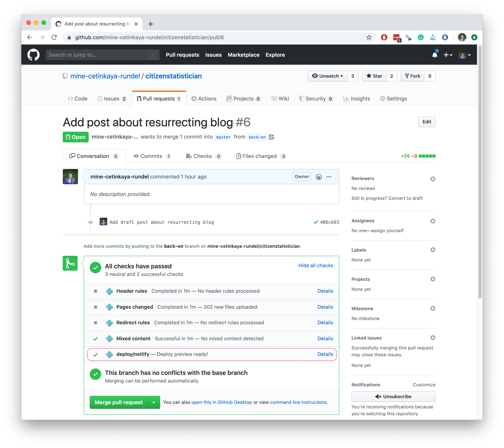Click Hide all checks
The image size is (504, 448).
[316, 265]
